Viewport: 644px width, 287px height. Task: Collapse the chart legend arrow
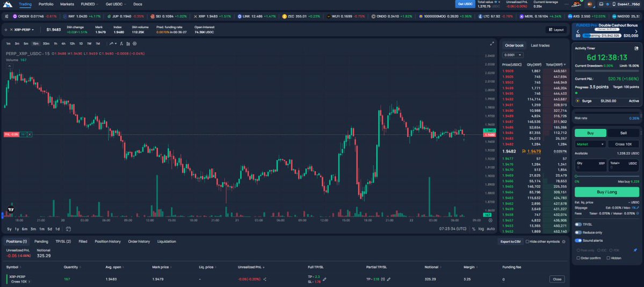[10, 66]
